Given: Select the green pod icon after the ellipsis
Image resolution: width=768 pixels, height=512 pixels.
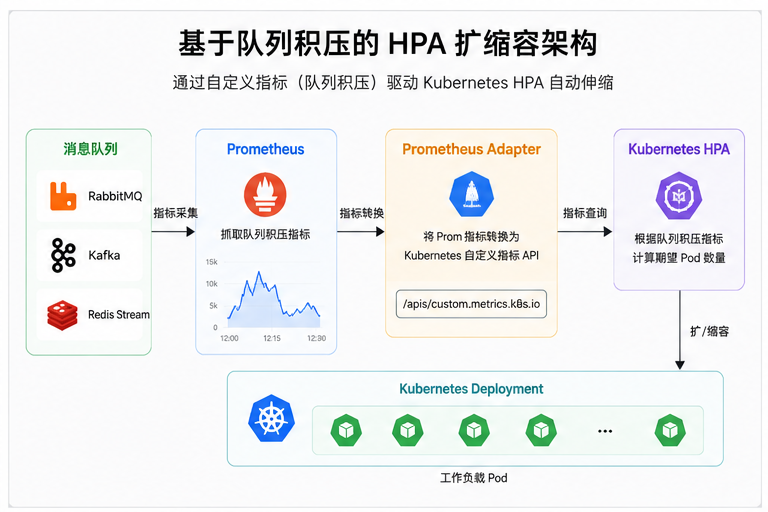Looking at the screenshot, I should 670,430.
